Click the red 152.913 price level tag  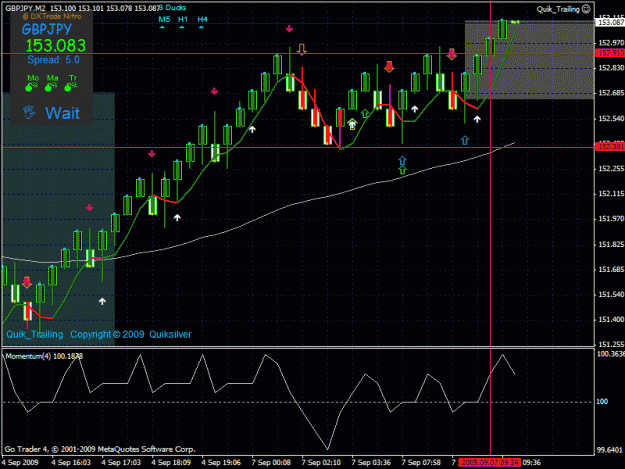click(610, 53)
